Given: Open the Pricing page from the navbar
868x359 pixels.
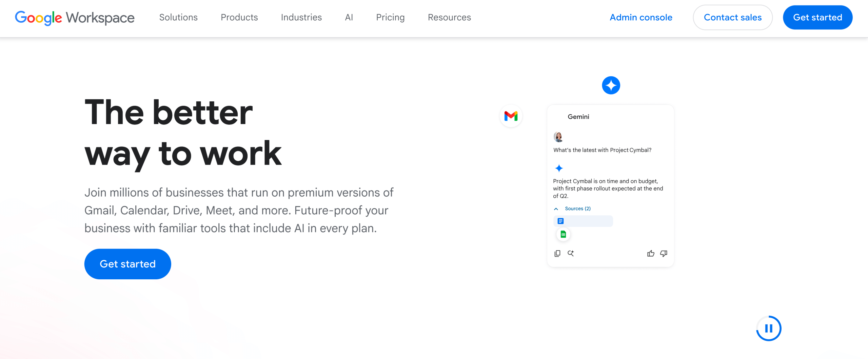Looking at the screenshot, I should click(390, 17).
